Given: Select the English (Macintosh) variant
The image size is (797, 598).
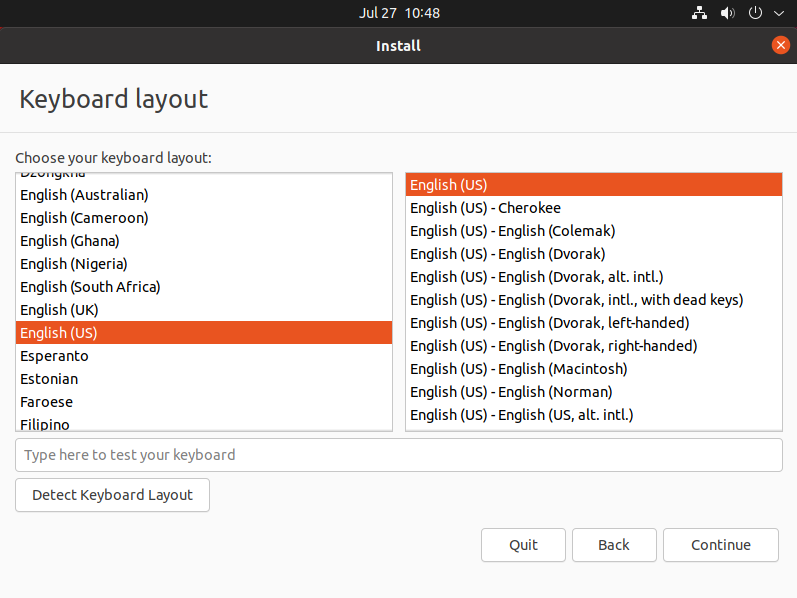Looking at the screenshot, I should [x=594, y=369].
